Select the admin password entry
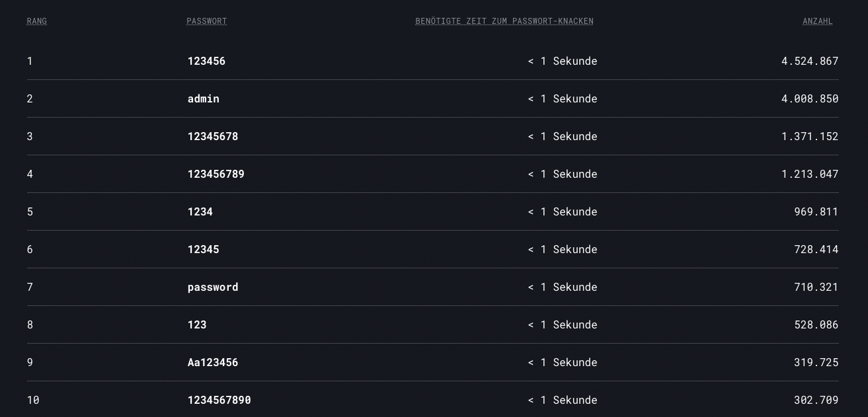This screenshot has width=868, height=417. (x=204, y=98)
